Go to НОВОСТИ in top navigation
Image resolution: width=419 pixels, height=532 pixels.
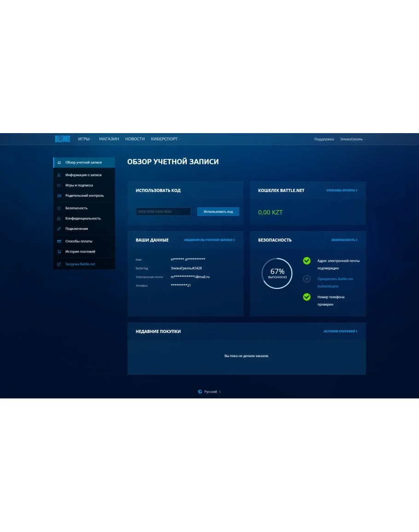[135, 139]
